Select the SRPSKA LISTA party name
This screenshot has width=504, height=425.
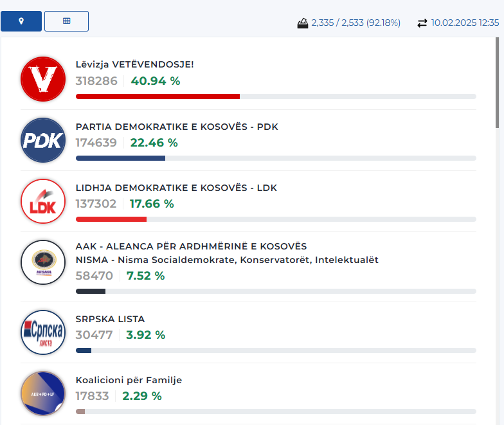tap(110, 319)
